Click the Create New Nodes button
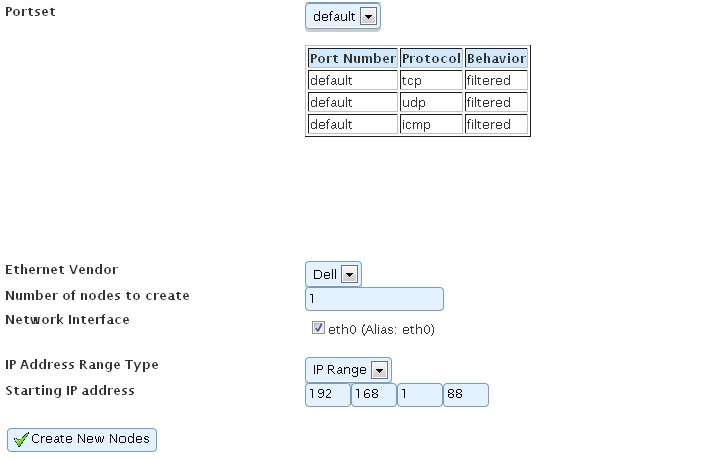 tap(82, 439)
